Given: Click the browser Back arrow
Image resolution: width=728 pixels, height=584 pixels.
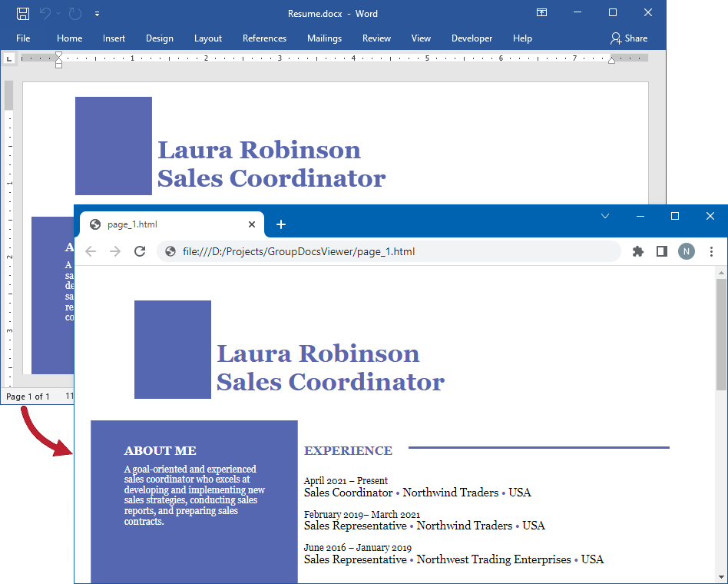Looking at the screenshot, I should [91, 251].
